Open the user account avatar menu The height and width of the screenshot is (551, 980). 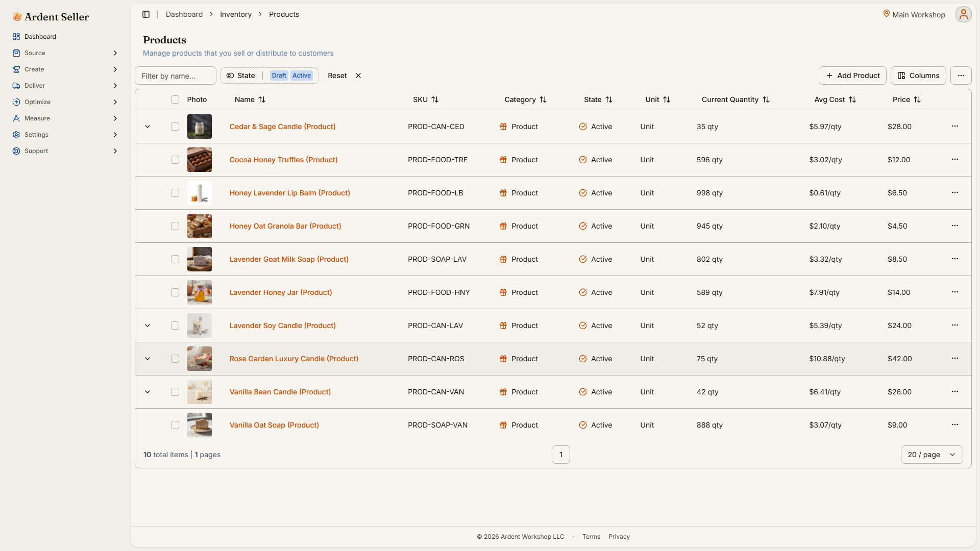pyautogui.click(x=963, y=14)
